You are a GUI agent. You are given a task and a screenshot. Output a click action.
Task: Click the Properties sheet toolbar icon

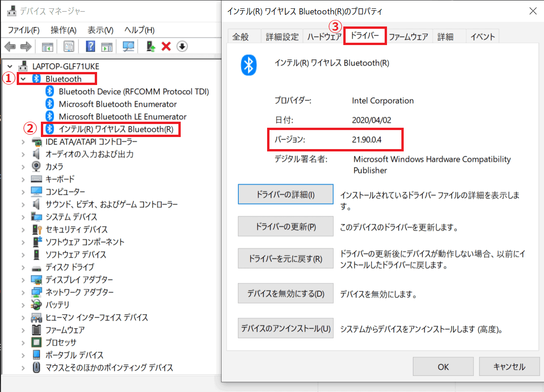(69, 46)
